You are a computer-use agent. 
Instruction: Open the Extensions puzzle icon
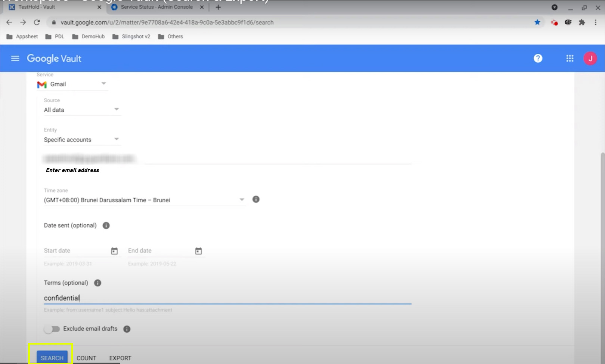point(581,22)
